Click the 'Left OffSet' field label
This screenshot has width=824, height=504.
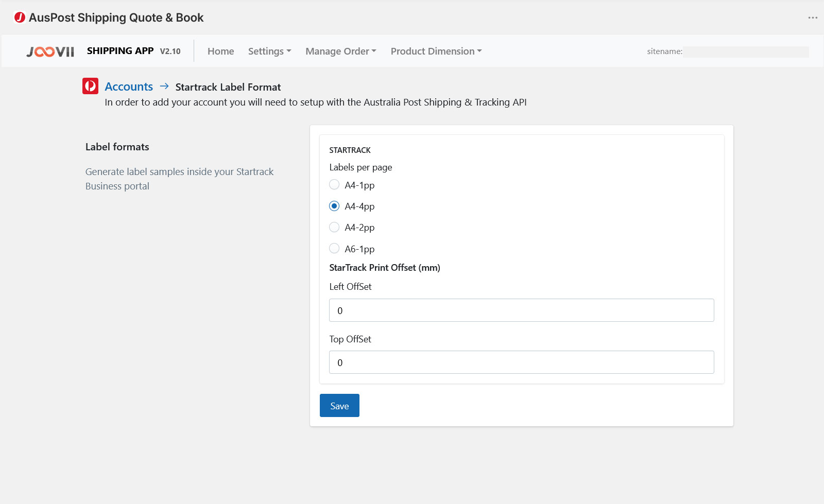pos(350,287)
